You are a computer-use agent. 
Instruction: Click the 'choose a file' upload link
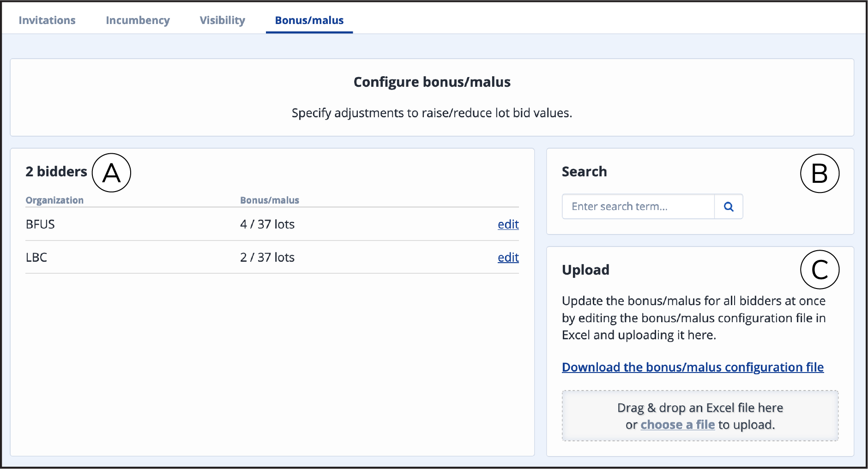(677, 425)
